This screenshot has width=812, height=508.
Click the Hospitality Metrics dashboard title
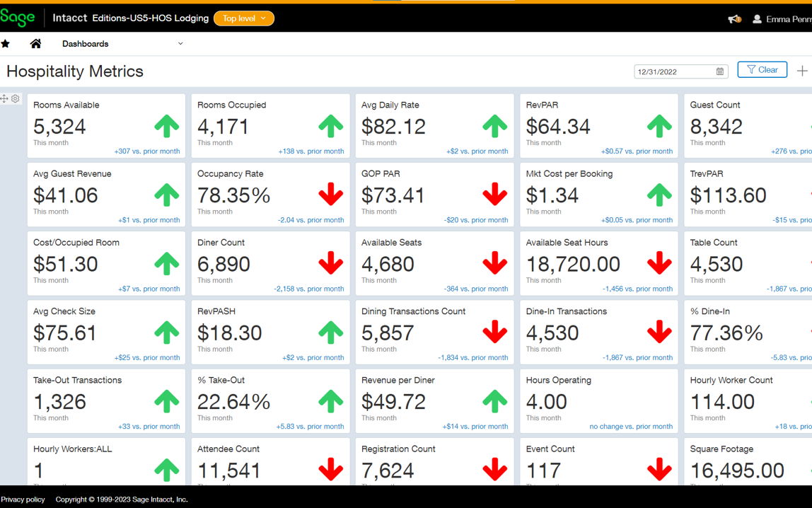tap(74, 71)
